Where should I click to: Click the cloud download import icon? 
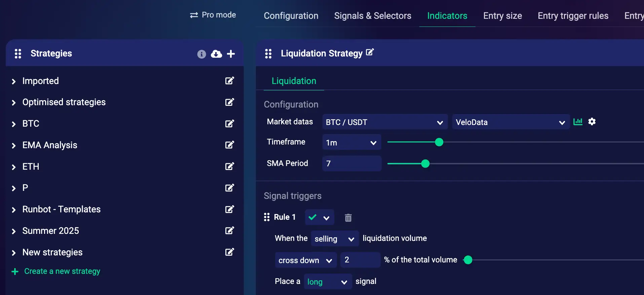tap(216, 54)
